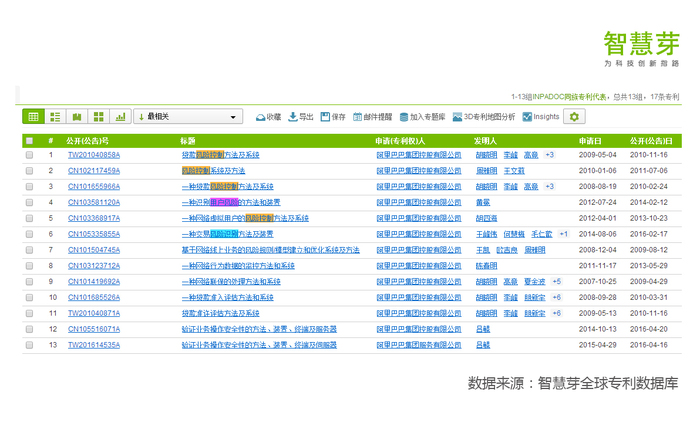Select checkbox for row 13
Viewport: 700px width, 426px height.
[30, 345]
